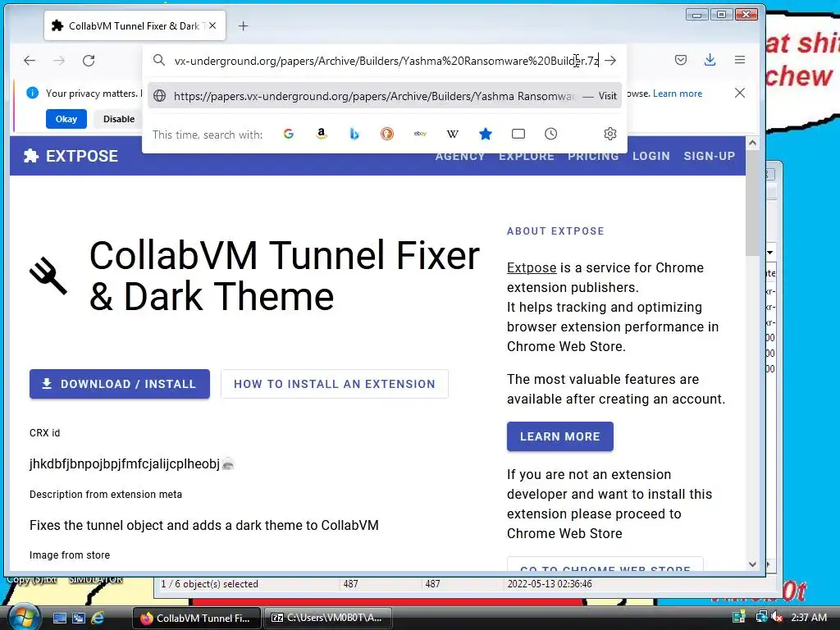Click the muted volume tray icon
Image resolution: width=840 pixels, height=630 pixels.
click(776, 617)
